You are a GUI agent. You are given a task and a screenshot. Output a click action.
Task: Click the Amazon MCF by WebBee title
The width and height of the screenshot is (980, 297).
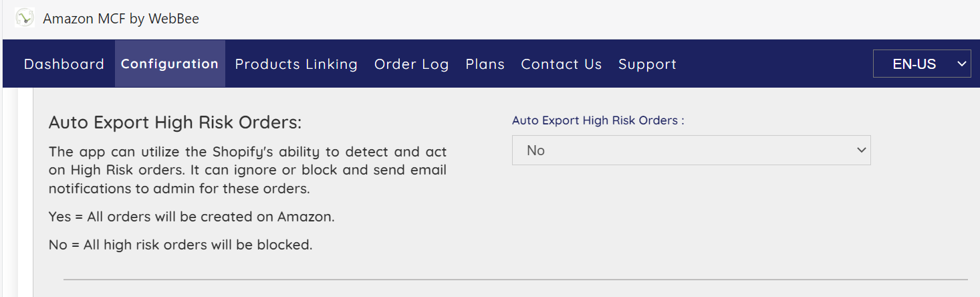(121, 19)
